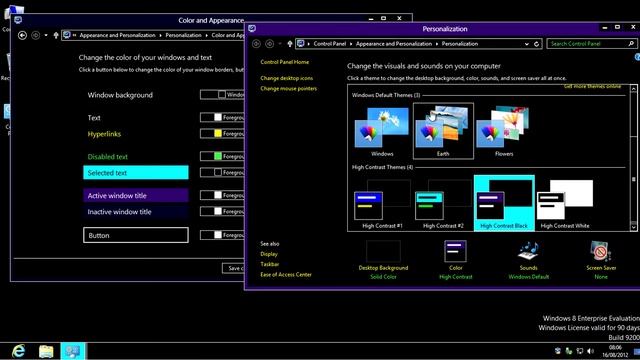Open recent locations dropdown in Personalization
The width and height of the screenshot is (640, 360).
pos(280,44)
